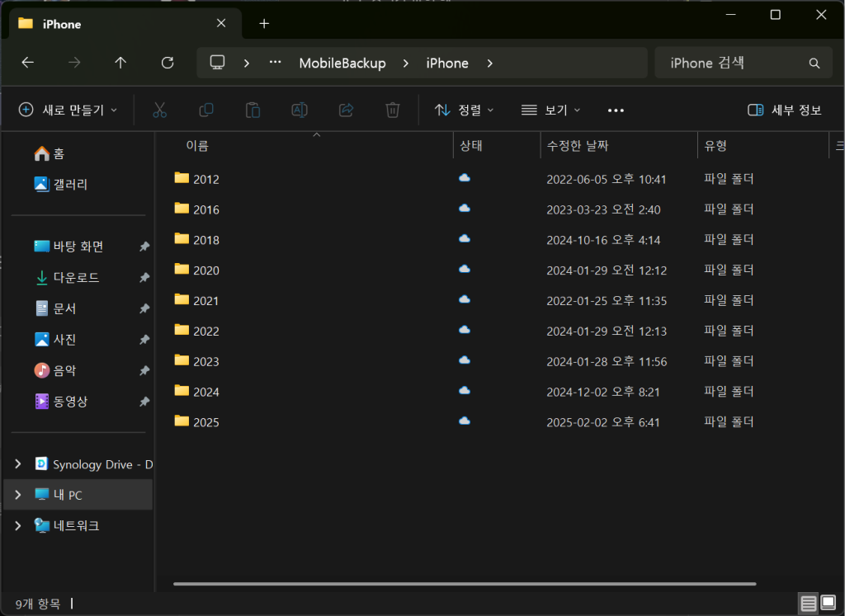Select the 2023 folder
The width and height of the screenshot is (845, 616).
pos(196,361)
